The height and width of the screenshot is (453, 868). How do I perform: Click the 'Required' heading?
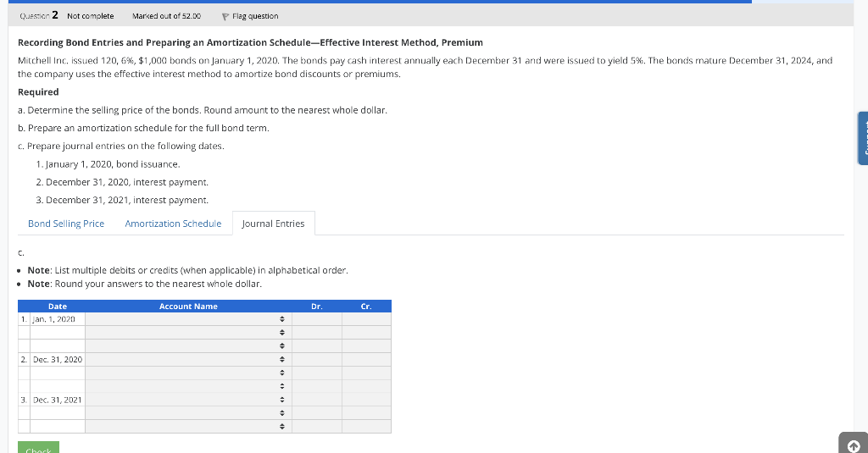[38, 91]
